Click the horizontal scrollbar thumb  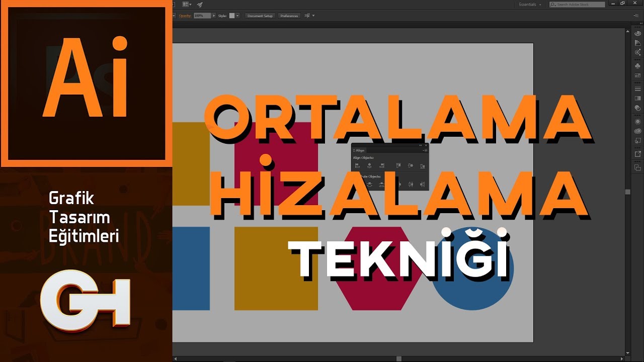pos(399,359)
